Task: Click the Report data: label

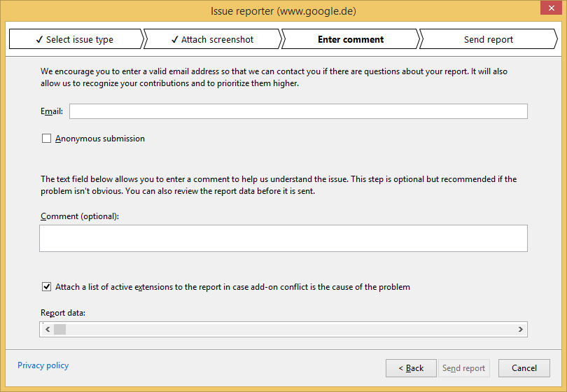Action: click(x=63, y=313)
